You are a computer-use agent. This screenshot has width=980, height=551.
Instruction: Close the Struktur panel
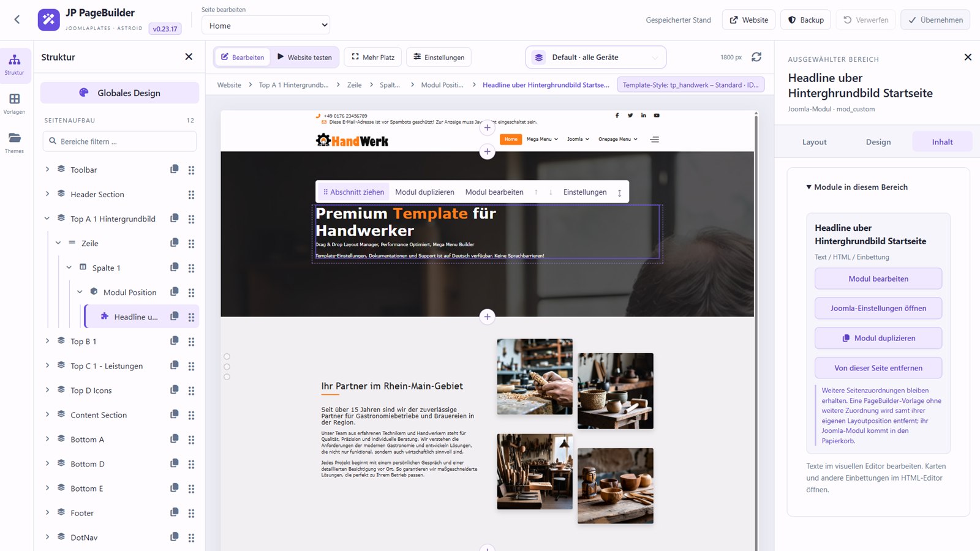(x=189, y=57)
